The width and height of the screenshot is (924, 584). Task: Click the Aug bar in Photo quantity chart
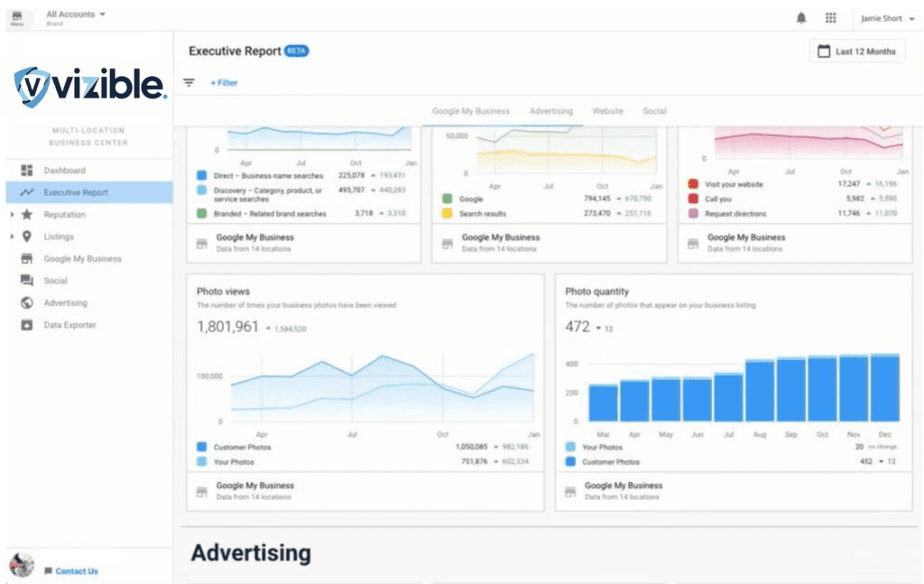point(760,390)
